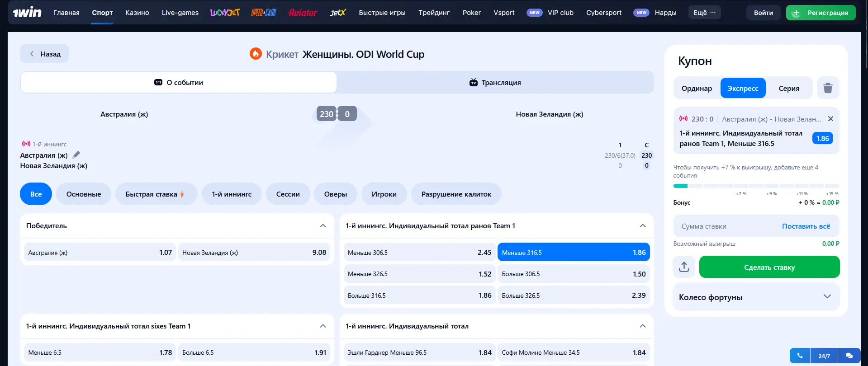
Task: Open the Aviator game logo
Action: tap(303, 13)
